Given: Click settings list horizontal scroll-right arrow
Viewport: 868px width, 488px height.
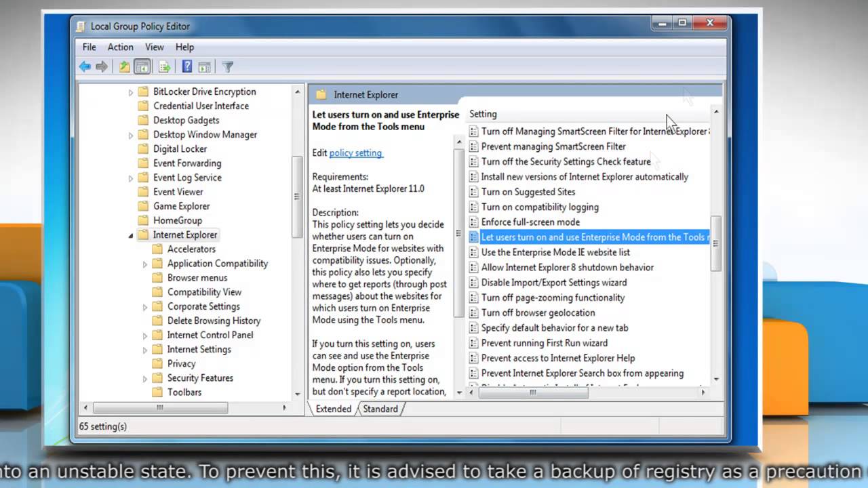Looking at the screenshot, I should [x=703, y=392].
